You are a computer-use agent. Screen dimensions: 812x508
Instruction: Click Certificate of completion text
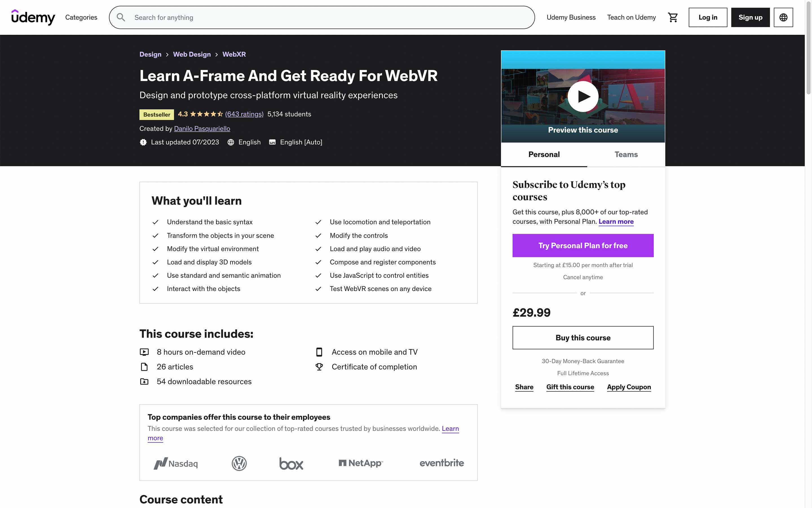click(x=374, y=367)
